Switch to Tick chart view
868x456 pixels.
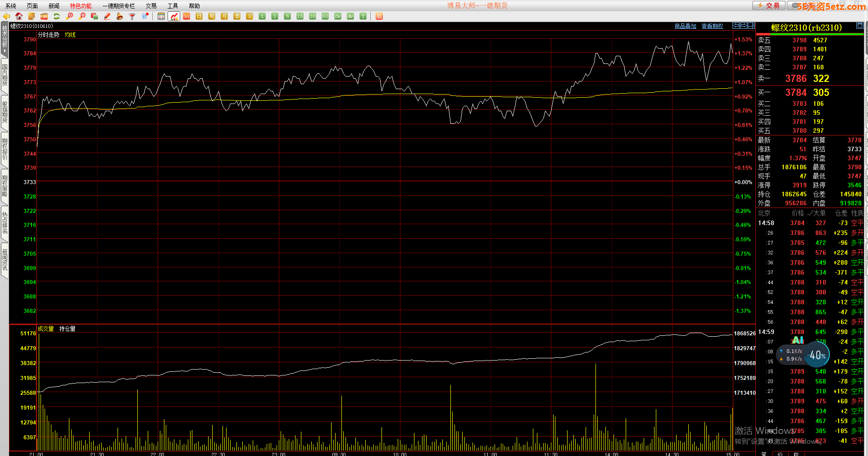point(186,16)
